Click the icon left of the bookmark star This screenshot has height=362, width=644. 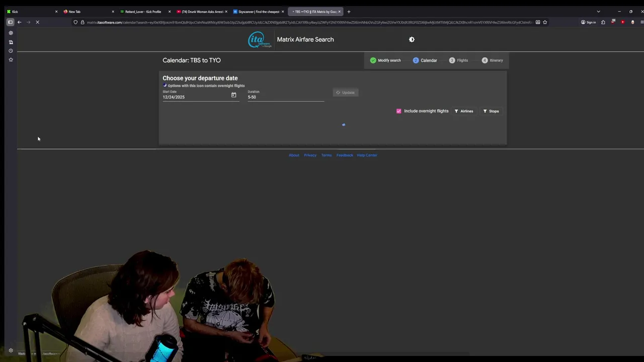[x=538, y=22]
